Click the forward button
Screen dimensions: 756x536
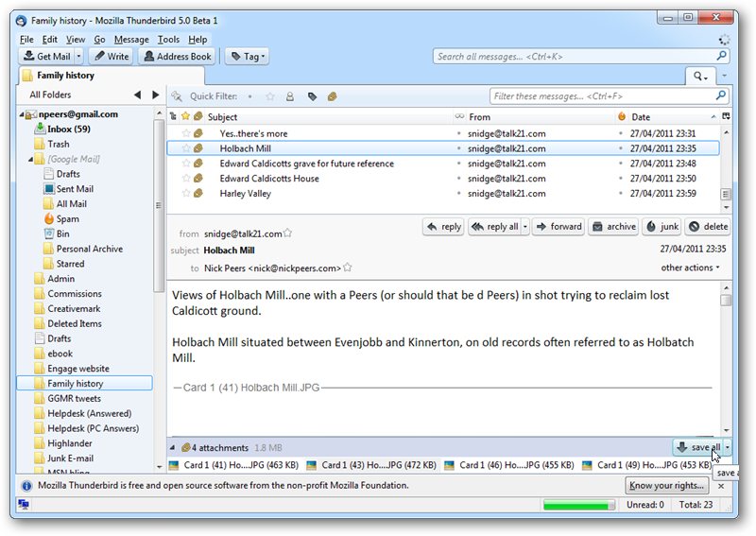coord(558,226)
